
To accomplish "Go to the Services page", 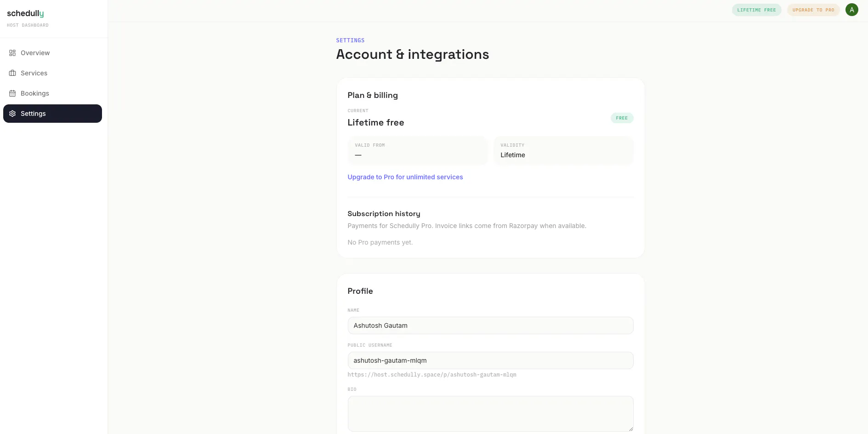I will coord(52,73).
